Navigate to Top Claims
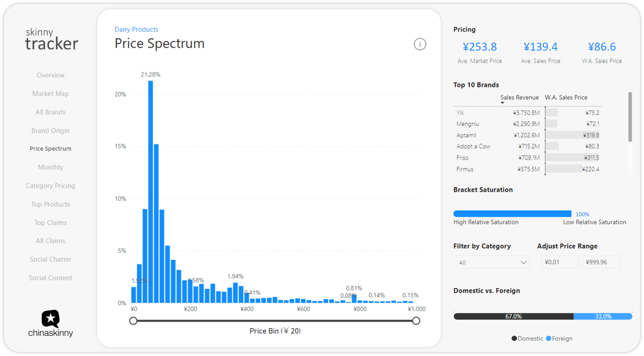The image size is (644, 356). (x=50, y=223)
